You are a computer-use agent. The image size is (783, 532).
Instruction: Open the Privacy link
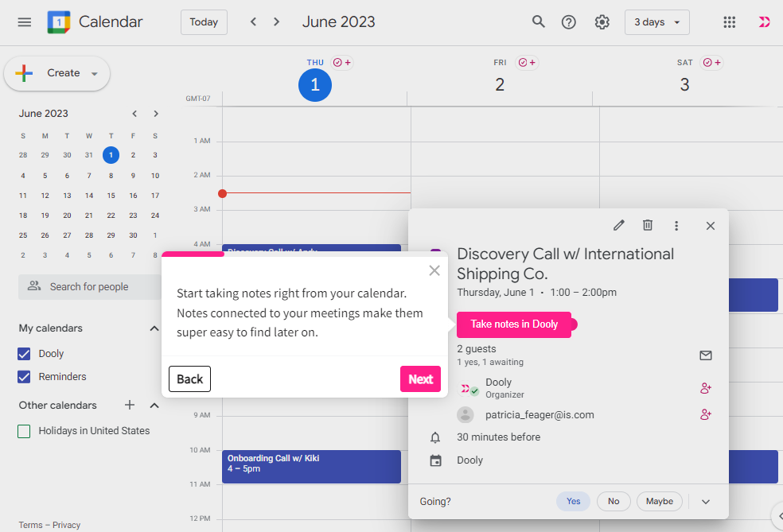(x=66, y=525)
